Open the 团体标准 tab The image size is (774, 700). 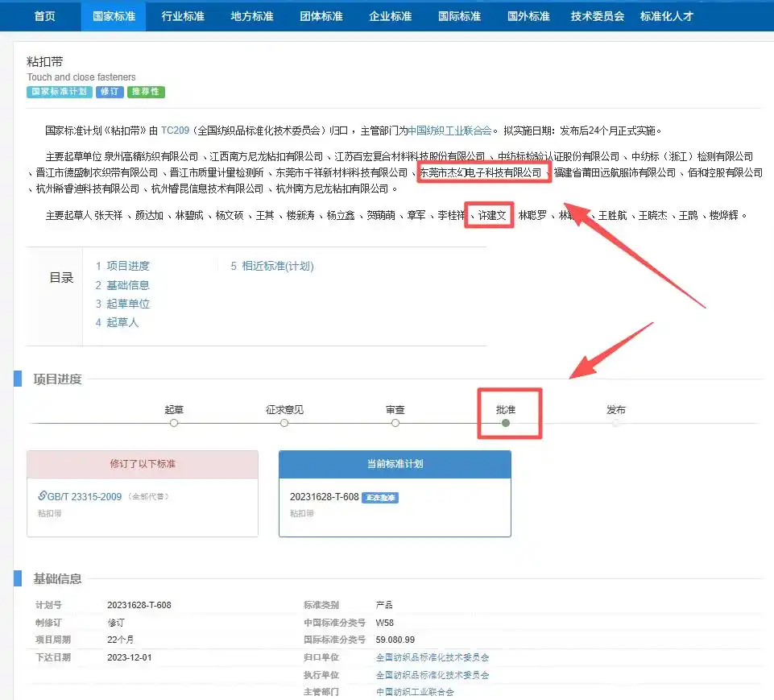point(321,16)
